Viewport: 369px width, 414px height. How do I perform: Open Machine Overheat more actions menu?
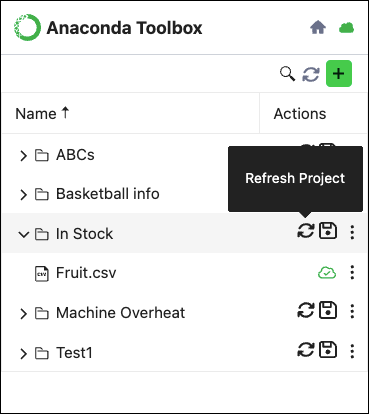click(352, 311)
